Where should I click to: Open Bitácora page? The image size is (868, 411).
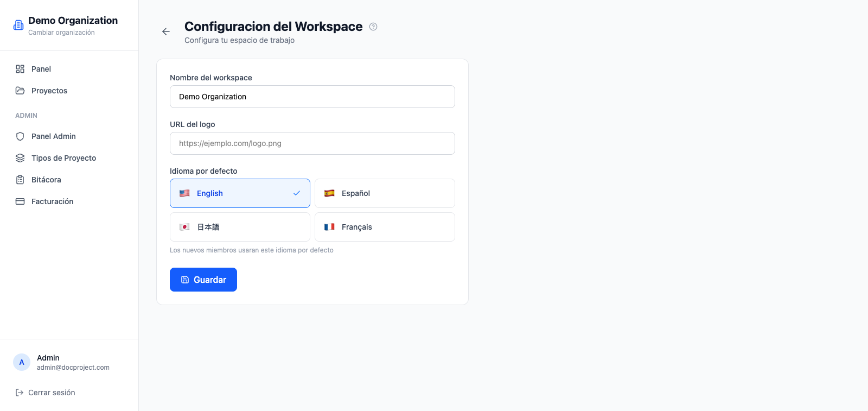(69, 180)
